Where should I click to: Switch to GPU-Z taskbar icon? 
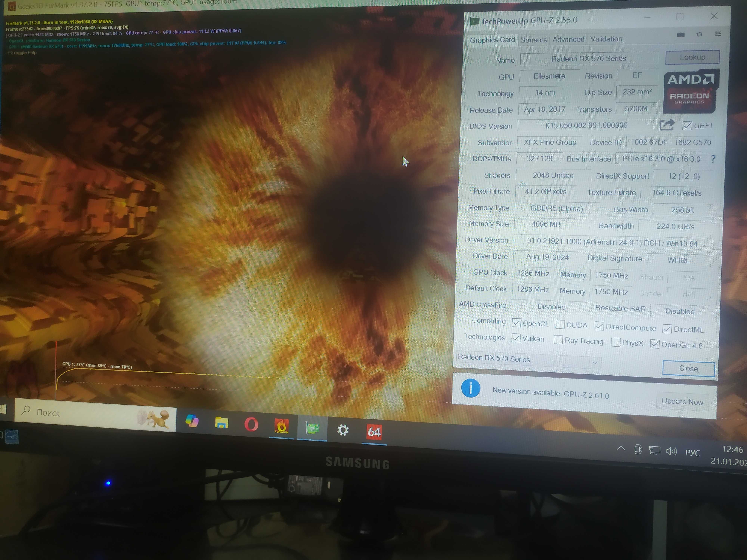pos(312,428)
